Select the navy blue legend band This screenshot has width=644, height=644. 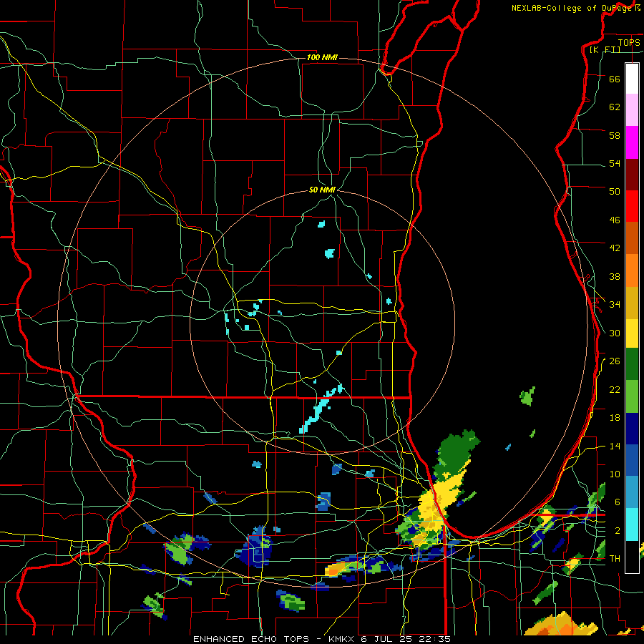coord(632,429)
